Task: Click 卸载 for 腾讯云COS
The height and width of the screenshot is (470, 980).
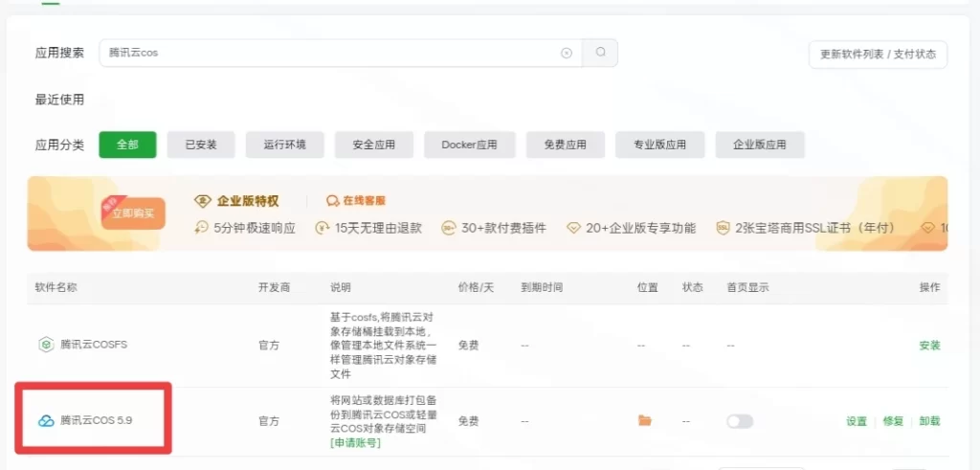Action: click(929, 421)
